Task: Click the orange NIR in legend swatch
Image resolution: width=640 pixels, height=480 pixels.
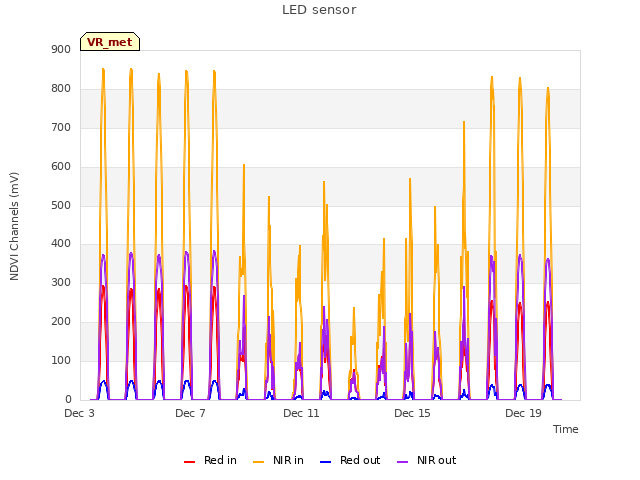Action: (x=258, y=462)
